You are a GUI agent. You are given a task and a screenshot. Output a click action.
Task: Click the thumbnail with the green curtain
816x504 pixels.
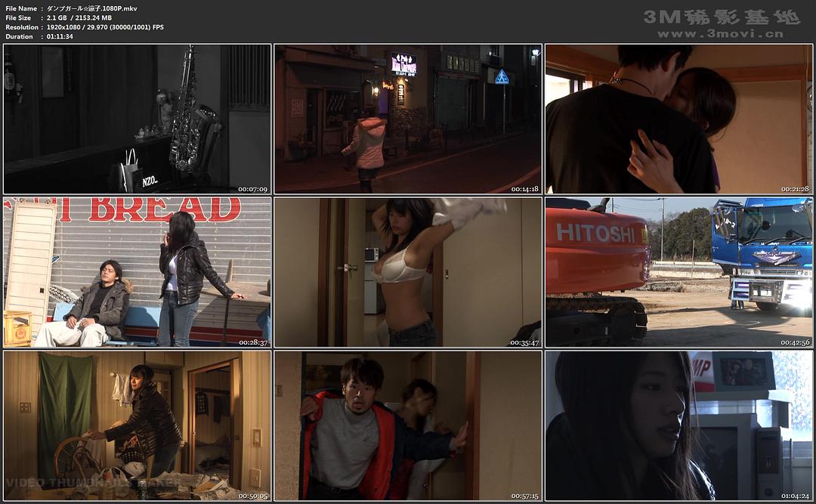[x=137, y=425]
